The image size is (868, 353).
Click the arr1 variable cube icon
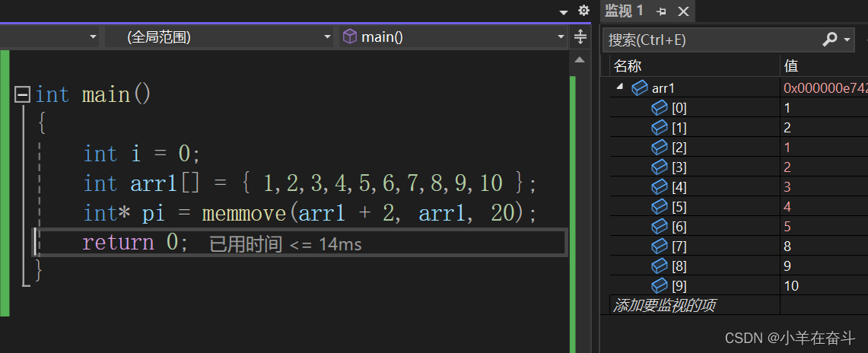tap(640, 88)
